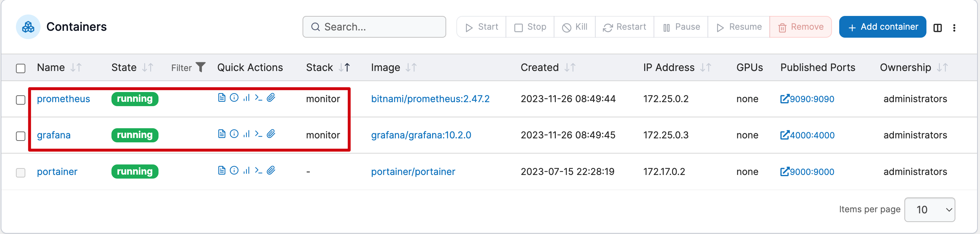
Task: Click attach paperclip icon for prometheus
Action: [x=271, y=98]
